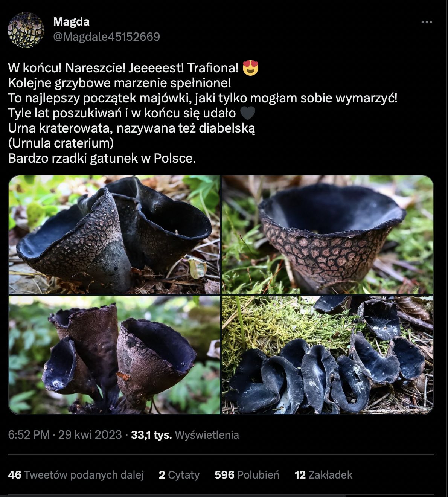The image size is (448, 497).
Task: Click the "Kolejne grzybowe marzenie spełnione!" line
Action: tap(119, 83)
